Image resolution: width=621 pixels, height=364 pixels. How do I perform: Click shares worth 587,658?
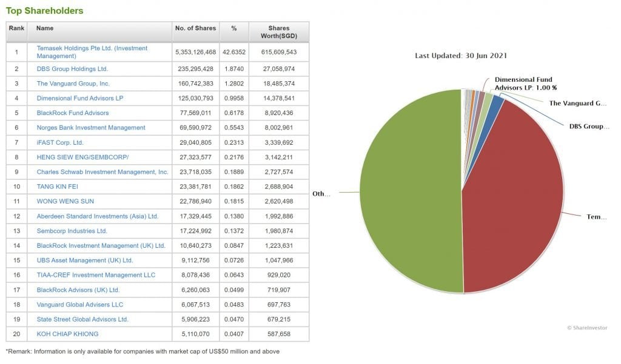pos(279,334)
